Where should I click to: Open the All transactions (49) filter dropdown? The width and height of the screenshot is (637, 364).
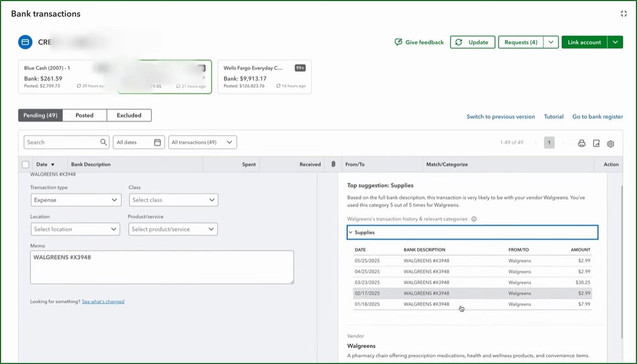202,142
